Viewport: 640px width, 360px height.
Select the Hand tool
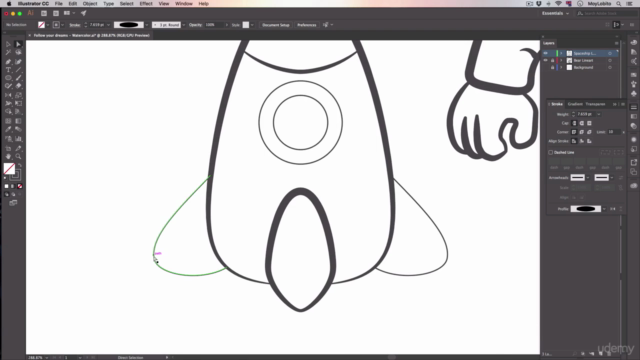(x=8, y=156)
